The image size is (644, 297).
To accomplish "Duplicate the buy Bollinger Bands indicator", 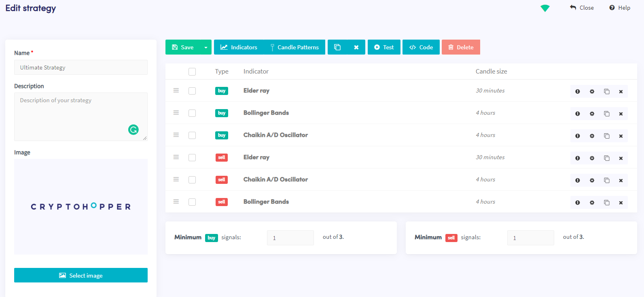I will pyautogui.click(x=606, y=114).
